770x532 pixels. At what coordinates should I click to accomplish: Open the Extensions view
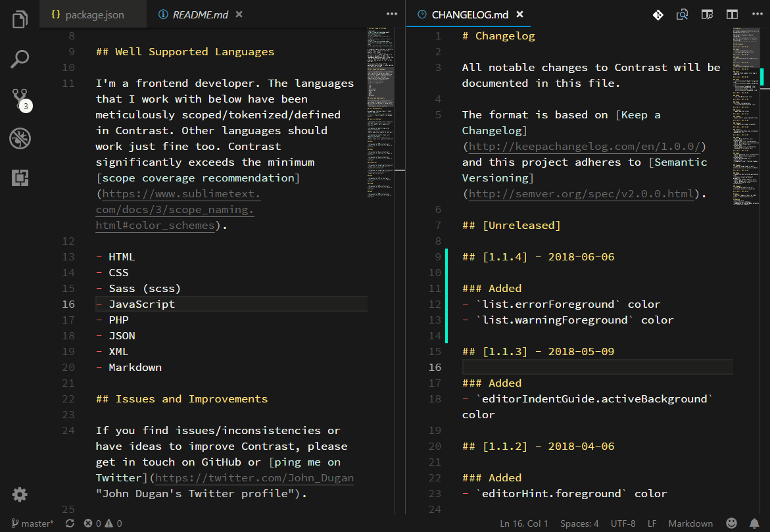(20, 178)
